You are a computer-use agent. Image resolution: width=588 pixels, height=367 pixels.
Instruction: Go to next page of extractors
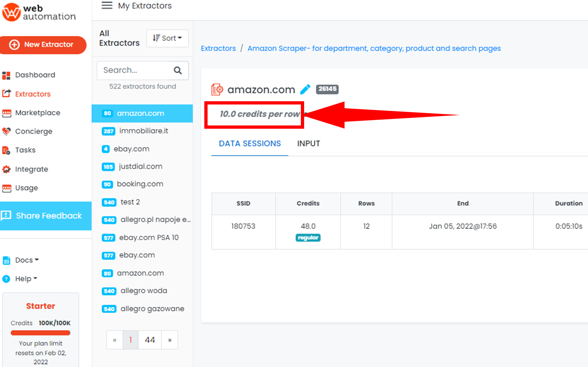pyautogui.click(x=170, y=340)
